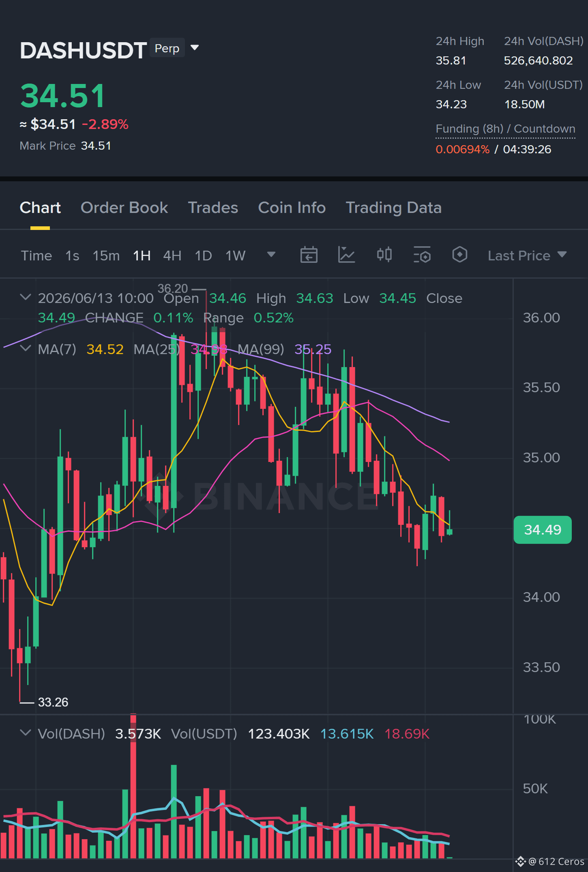Select the candlestick chart style icon
588x872 pixels.
coord(384,255)
